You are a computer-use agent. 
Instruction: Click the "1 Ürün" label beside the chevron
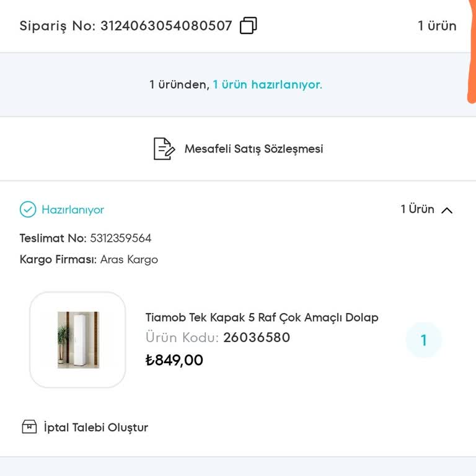tap(417, 209)
